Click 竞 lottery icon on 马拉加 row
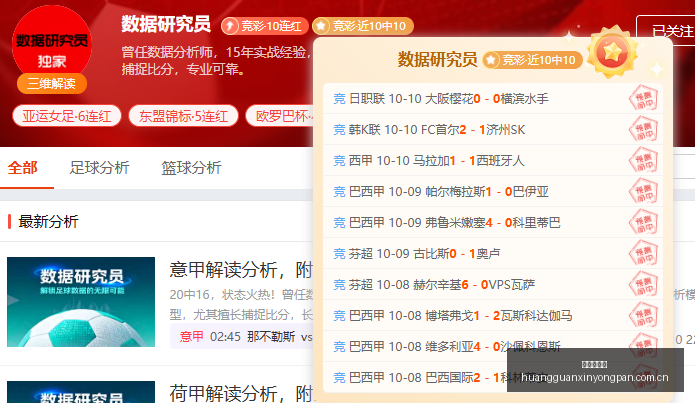Image resolution: width=695 pixels, height=403 pixels. click(340, 161)
